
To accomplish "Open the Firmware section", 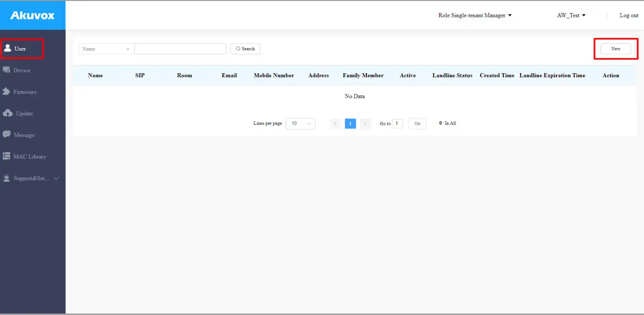I will pos(24,92).
